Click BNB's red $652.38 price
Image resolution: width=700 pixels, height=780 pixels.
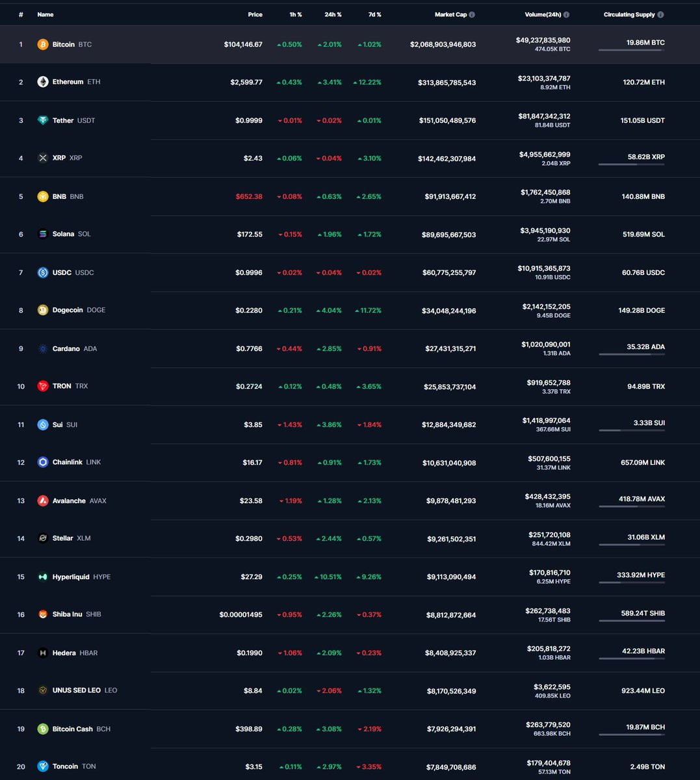[x=249, y=196]
